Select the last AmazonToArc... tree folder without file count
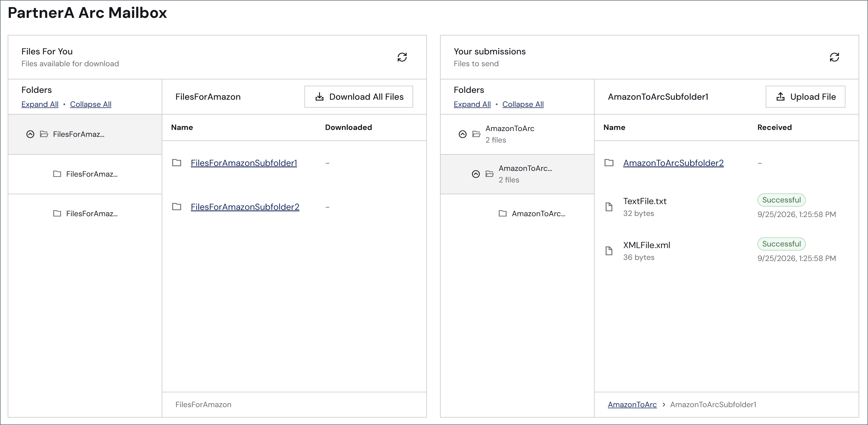 (517, 213)
